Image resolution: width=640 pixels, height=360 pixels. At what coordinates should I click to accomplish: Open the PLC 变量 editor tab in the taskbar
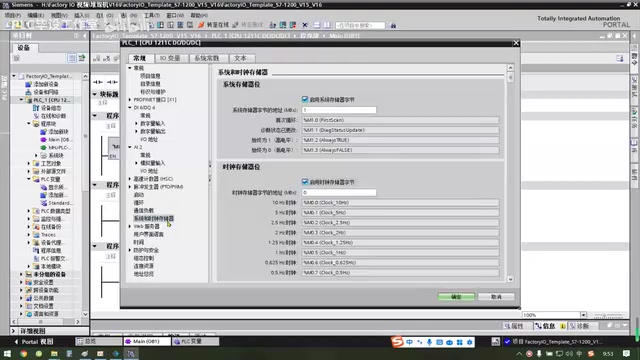[x=195, y=341]
